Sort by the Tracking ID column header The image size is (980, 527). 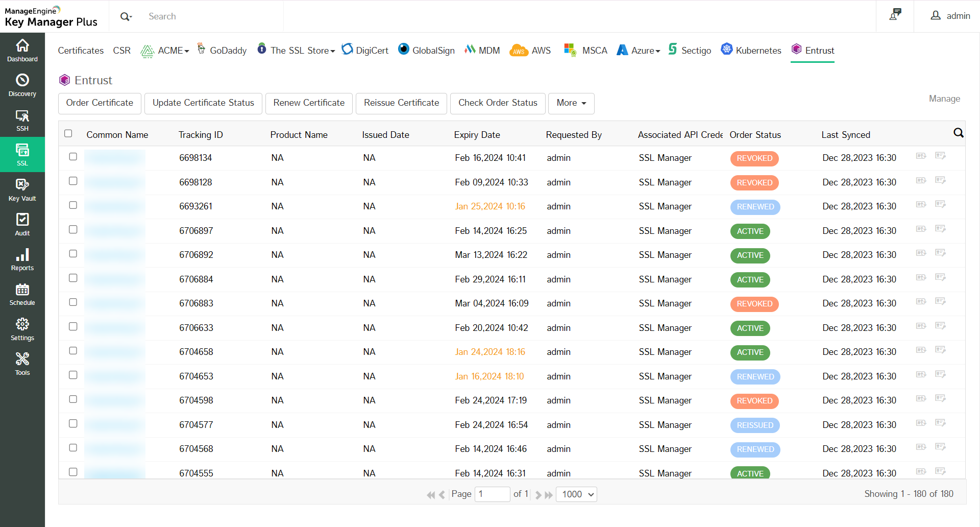click(x=201, y=135)
